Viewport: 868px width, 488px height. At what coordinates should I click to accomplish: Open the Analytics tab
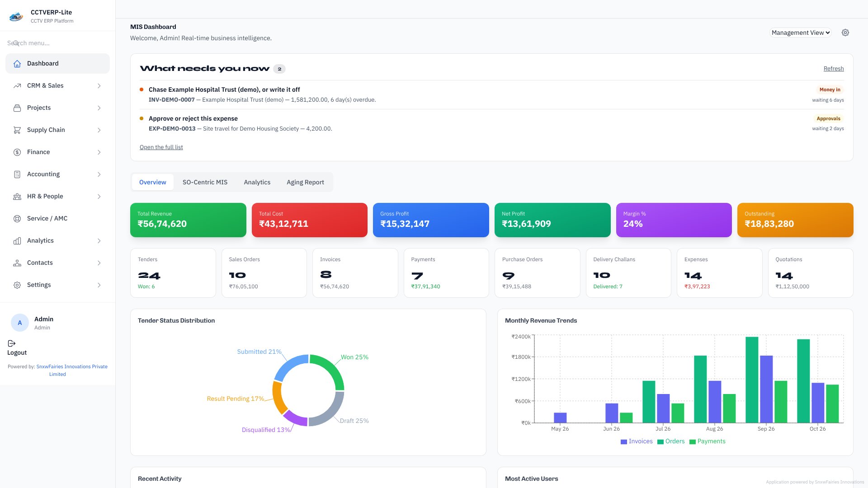pos(257,182)
